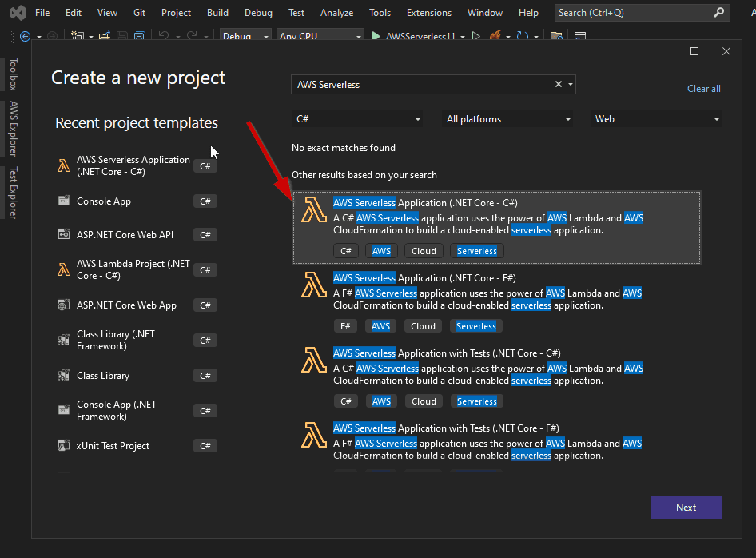Image resolution: width=756 pixels, height=558 pixels.
Task: Clear the template search text with X
Action: (x=559, y=85)
